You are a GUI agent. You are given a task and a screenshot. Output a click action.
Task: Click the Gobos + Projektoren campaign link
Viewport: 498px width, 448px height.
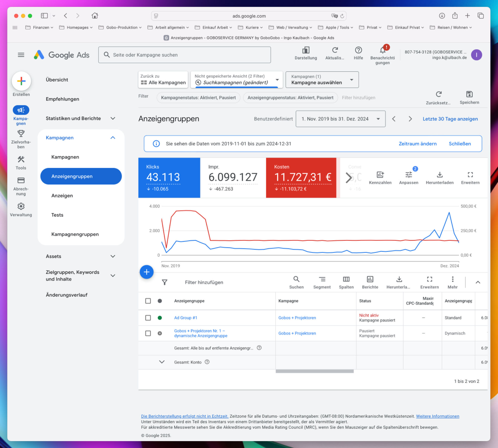[297, 318]
